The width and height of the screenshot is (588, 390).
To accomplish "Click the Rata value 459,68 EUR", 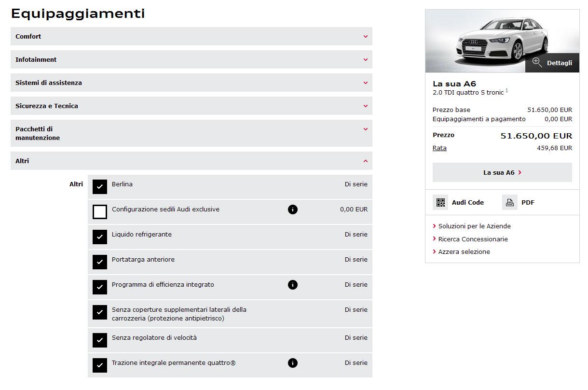I will click(554, 148).
